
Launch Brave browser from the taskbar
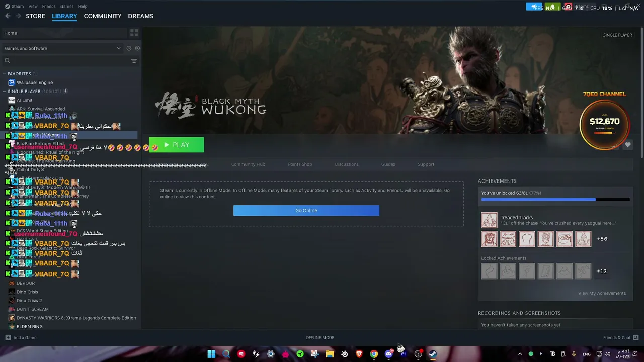coord(359,354)
